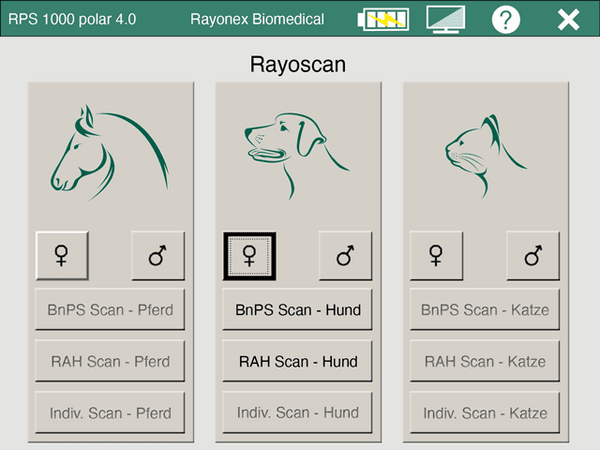Select male symbol for cat

533,256
